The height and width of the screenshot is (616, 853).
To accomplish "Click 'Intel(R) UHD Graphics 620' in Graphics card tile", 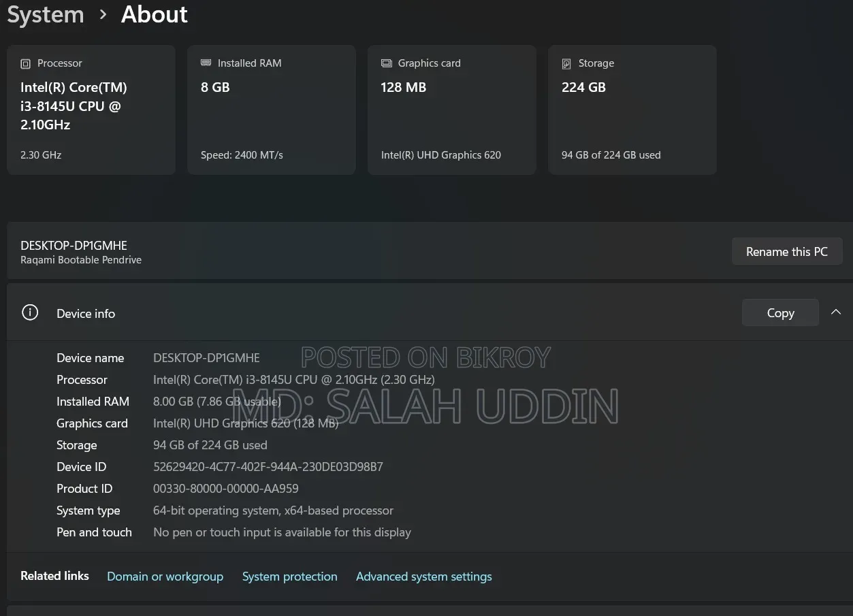I will point(441,155).
